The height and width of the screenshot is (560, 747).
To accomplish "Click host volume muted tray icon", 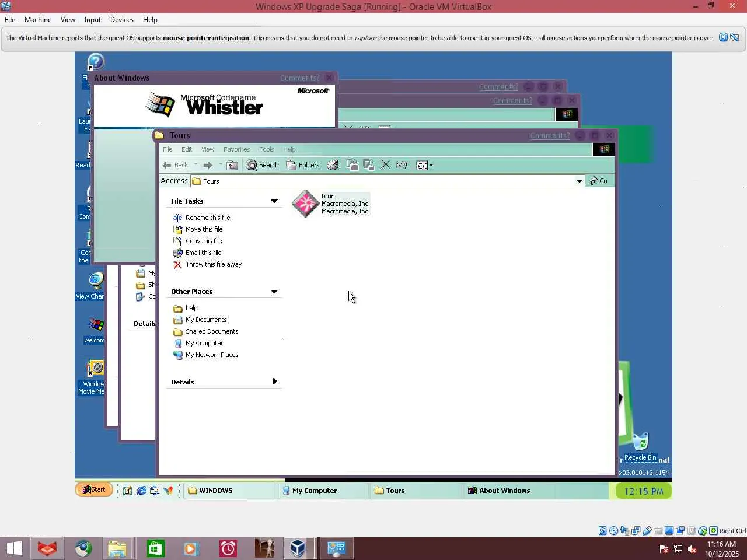I will pyautogui.click(x=692, y=549).
